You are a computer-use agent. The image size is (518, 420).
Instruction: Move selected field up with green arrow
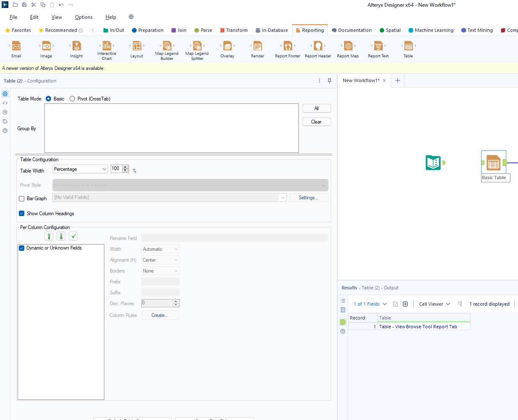49,236
